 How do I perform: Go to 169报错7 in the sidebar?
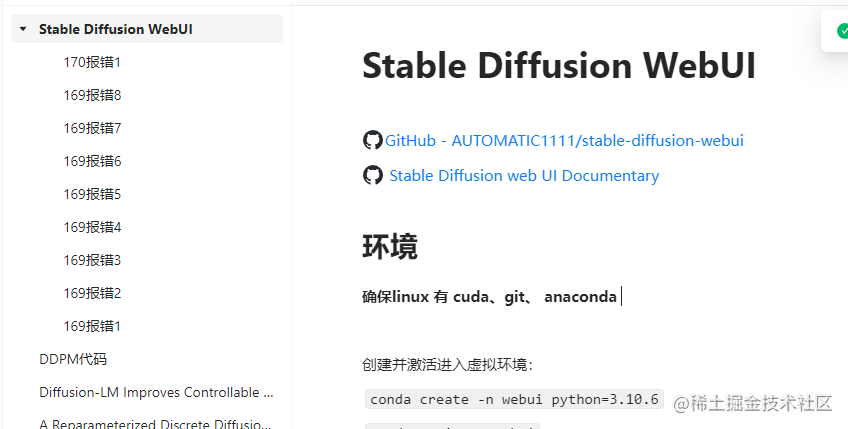pos(92,128)
